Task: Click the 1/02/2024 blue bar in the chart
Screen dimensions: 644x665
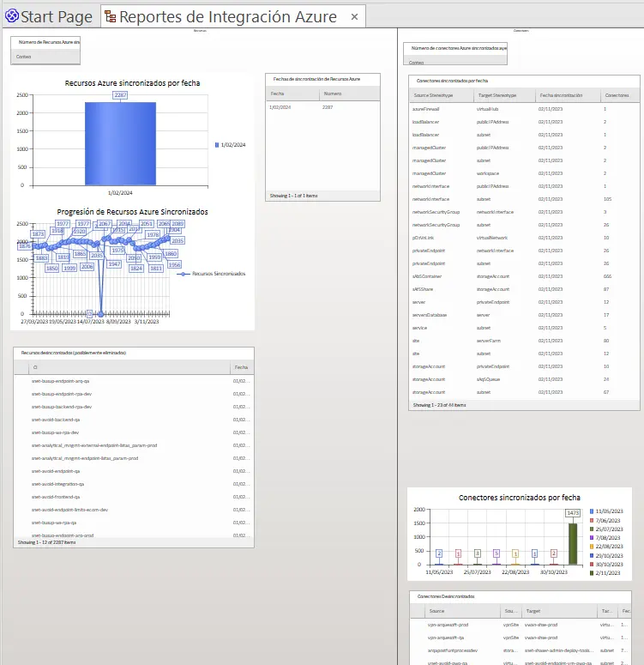Action: point(120,143)
